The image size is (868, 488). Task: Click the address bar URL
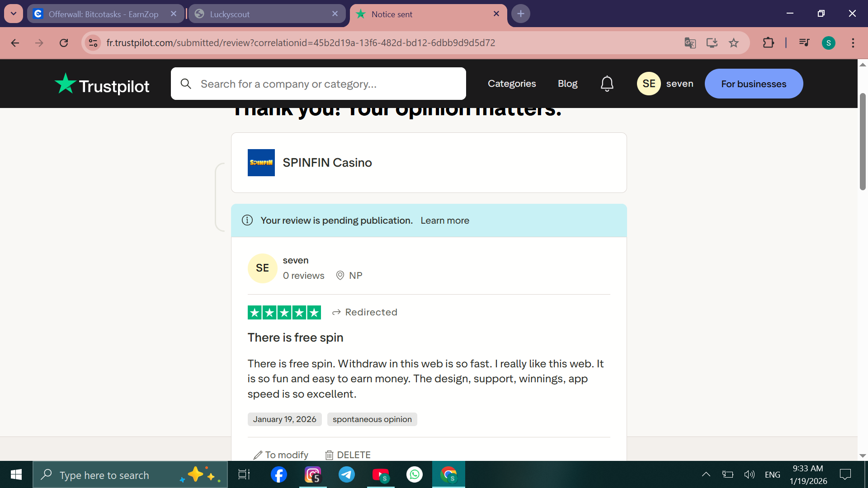301,43
